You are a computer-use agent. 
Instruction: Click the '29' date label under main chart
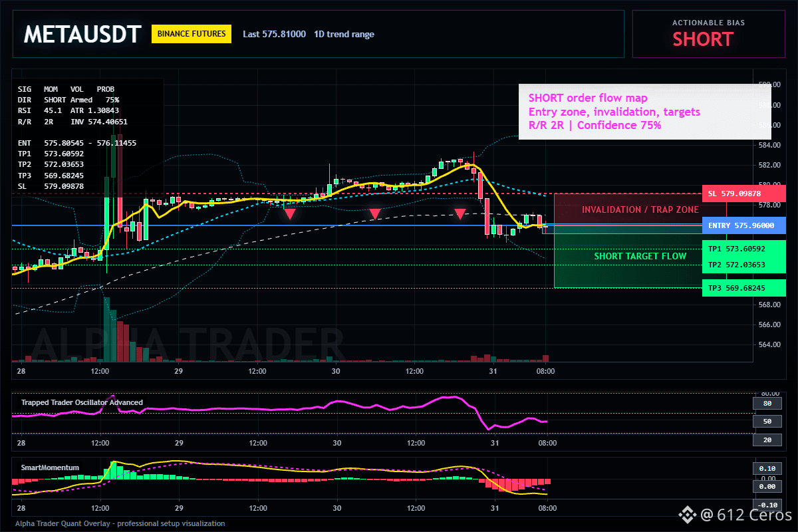(179, 371)
